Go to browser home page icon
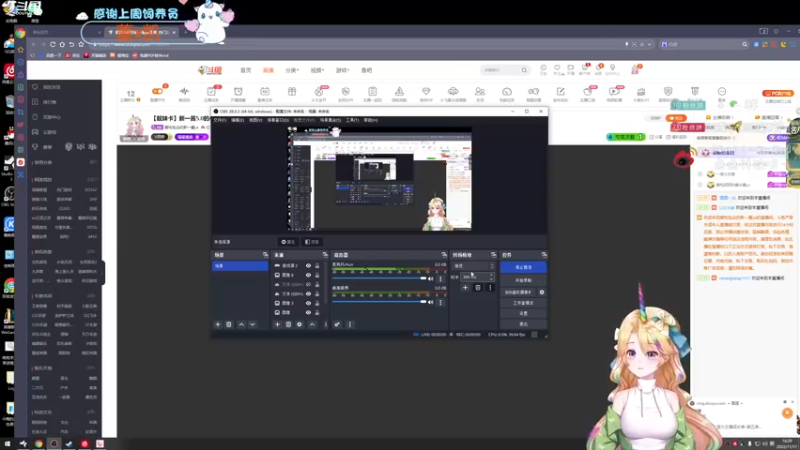This screenshot has width=800, height=450. pos(62,44)
